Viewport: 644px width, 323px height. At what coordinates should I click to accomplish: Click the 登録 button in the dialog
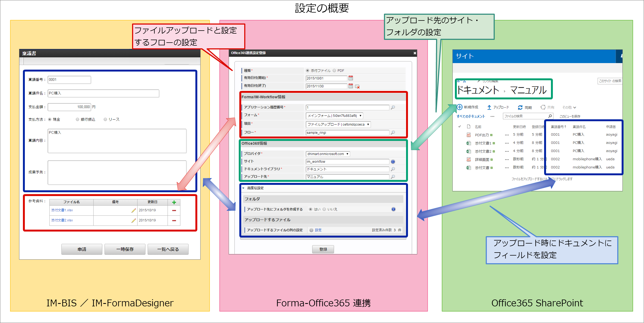click(x=323, y=249)
